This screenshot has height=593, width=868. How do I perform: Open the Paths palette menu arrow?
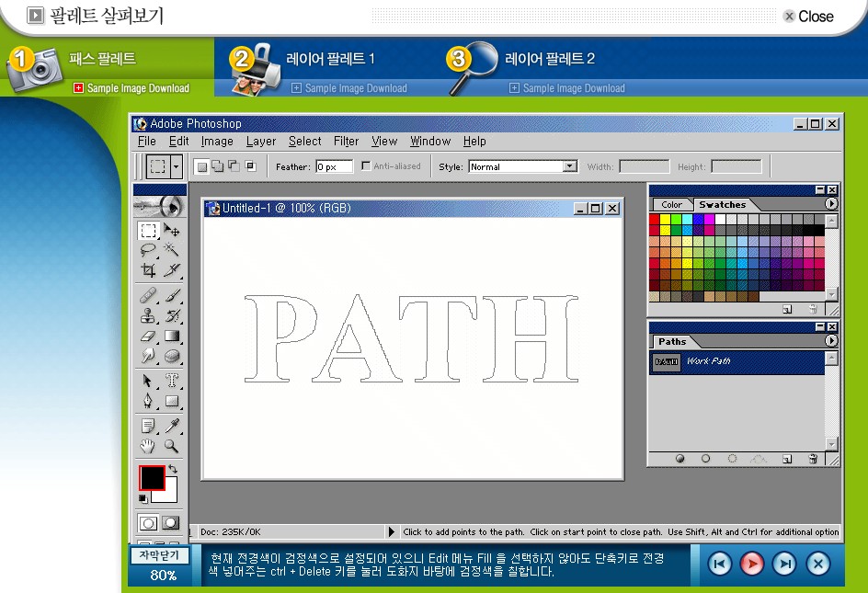(831, 341)
